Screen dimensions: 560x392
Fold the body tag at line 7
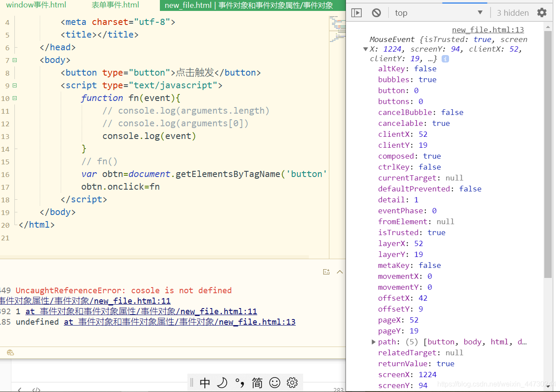pyautogui.click(x=14, y=60)
